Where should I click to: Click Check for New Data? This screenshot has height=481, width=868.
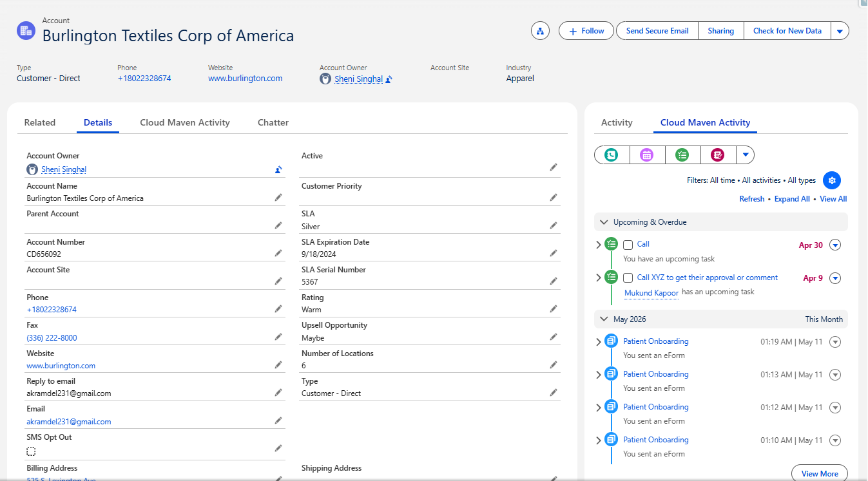pyautogui.click(x=787, y=31)
